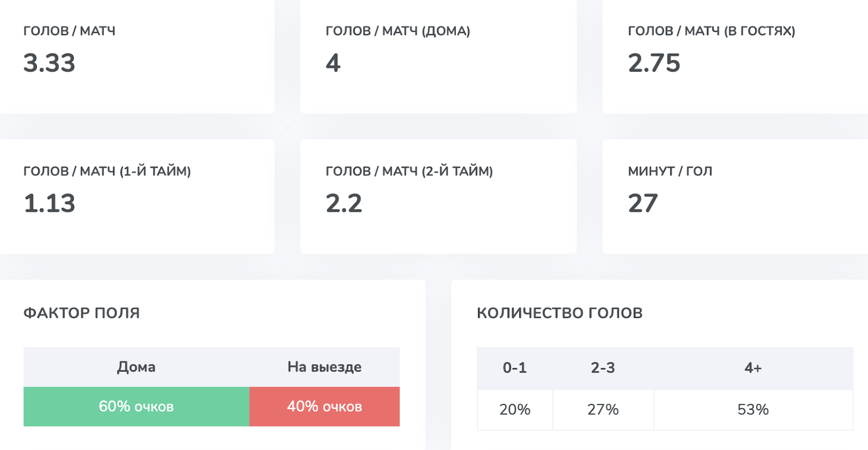Click the 27% cell under 2-3
868x450 pixels.
coord(603,410)
